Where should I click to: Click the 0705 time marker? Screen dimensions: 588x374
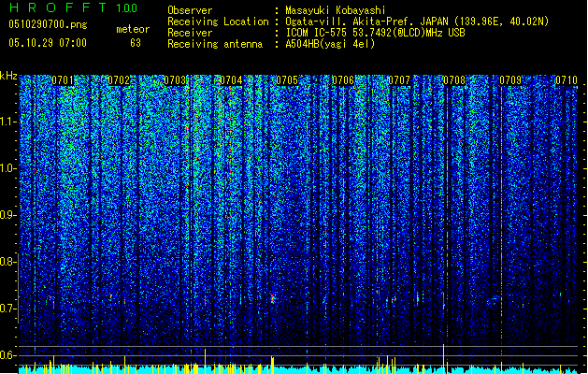click(x=287, y=80)
